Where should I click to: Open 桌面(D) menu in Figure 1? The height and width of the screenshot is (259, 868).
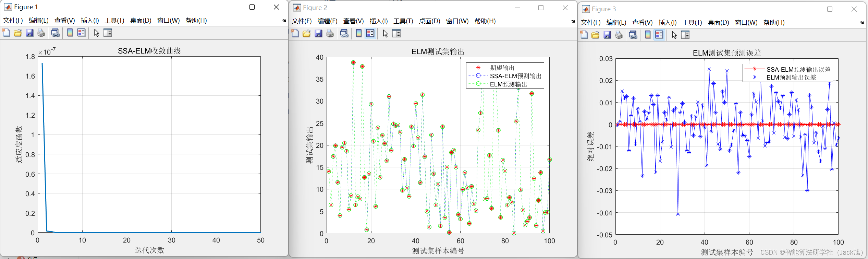pyautogui.click(x=141, y=21)
